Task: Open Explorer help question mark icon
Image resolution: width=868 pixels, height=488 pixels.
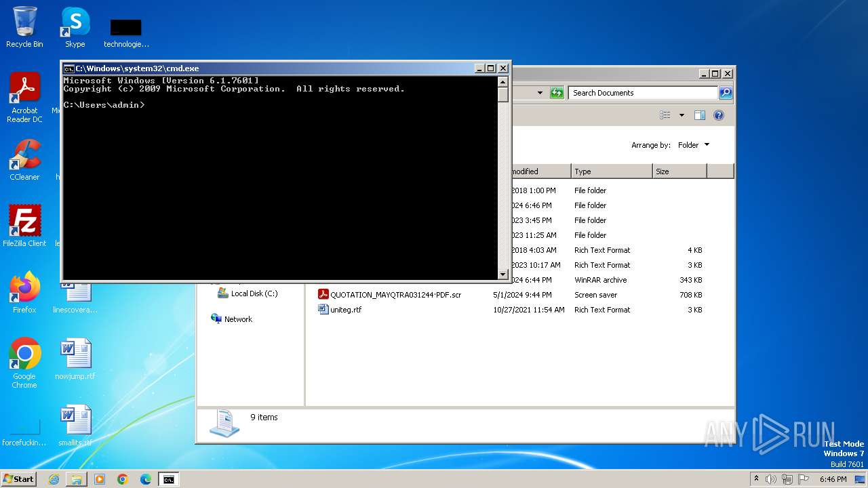Action: (x=719, y=115)
